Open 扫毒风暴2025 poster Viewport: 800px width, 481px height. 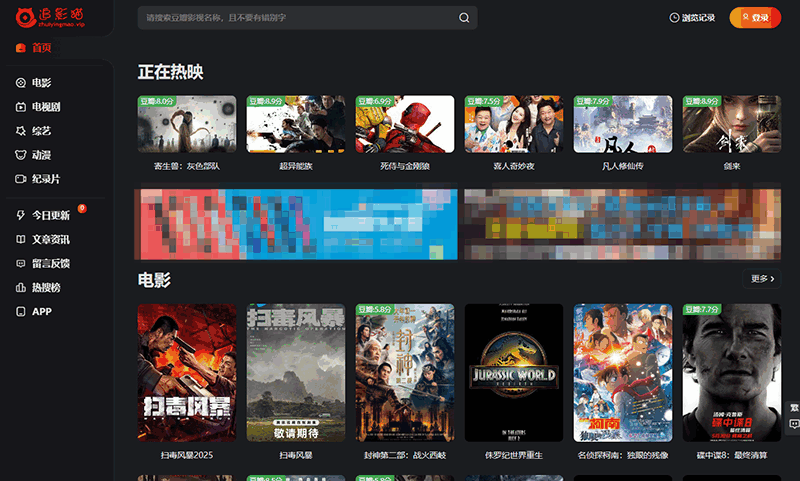point(187,373)
